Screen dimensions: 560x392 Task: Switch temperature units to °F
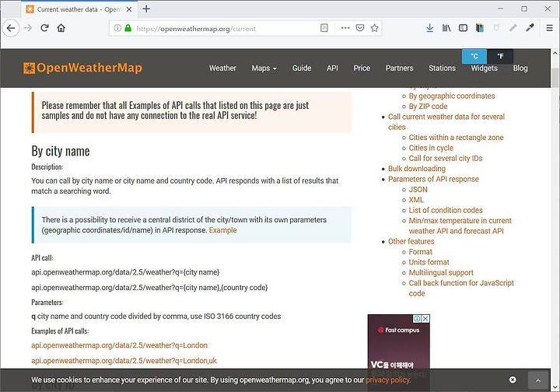[500, 56]
